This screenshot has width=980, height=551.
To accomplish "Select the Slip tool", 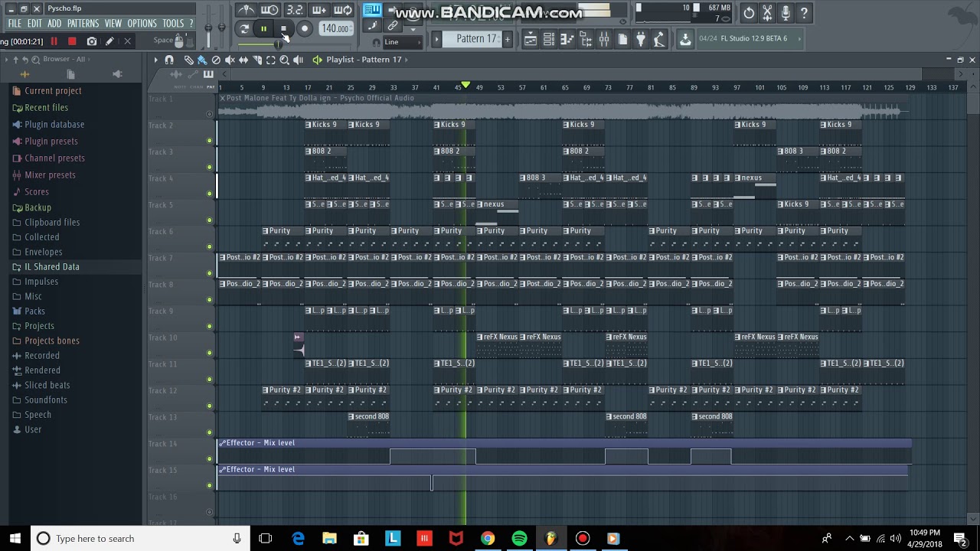I will [x=243, y=60].
